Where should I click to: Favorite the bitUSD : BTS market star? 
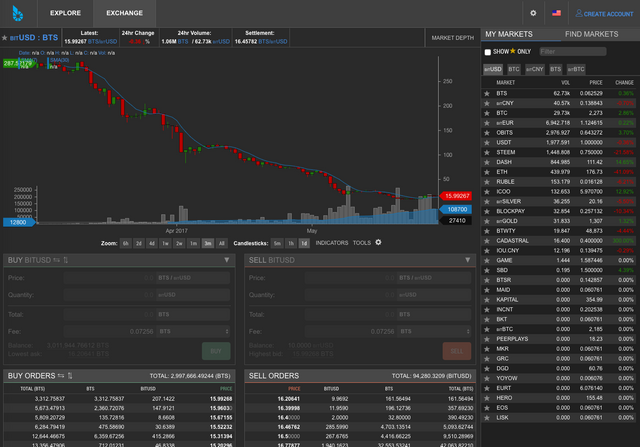[4, 38]
